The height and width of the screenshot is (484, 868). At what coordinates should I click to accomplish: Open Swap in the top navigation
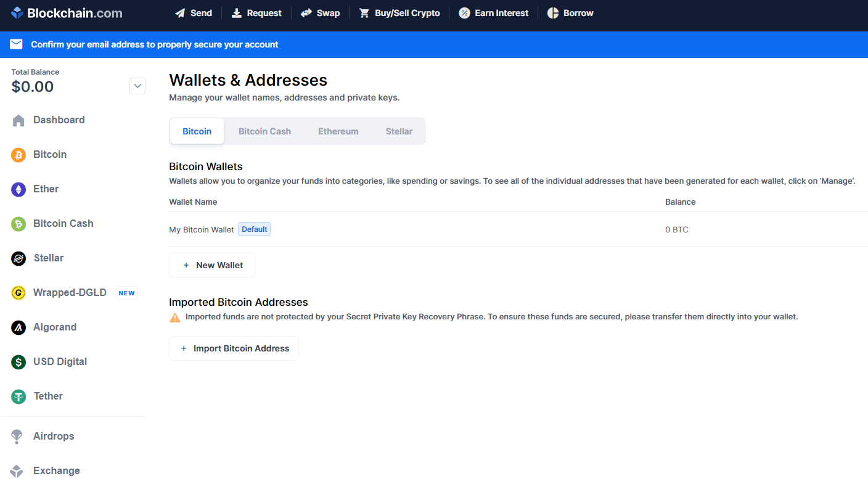point(320,13)
